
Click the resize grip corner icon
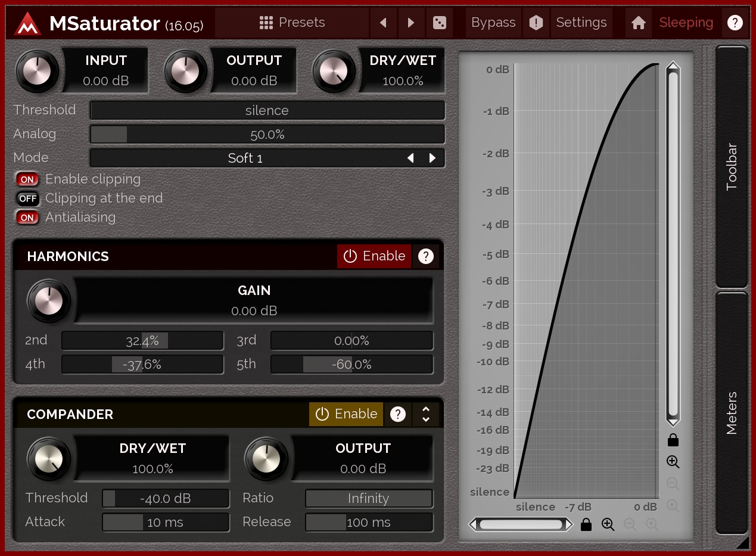[x=742, y=542]
